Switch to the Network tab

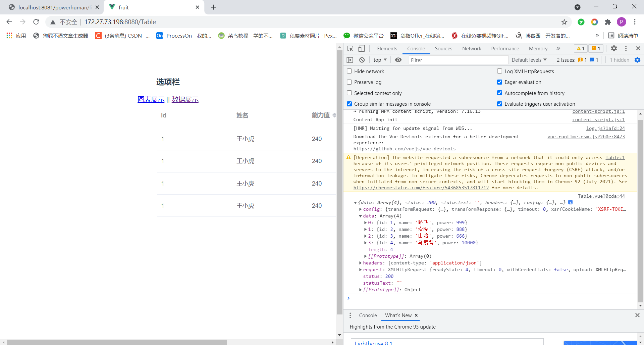tap(472, 48)
